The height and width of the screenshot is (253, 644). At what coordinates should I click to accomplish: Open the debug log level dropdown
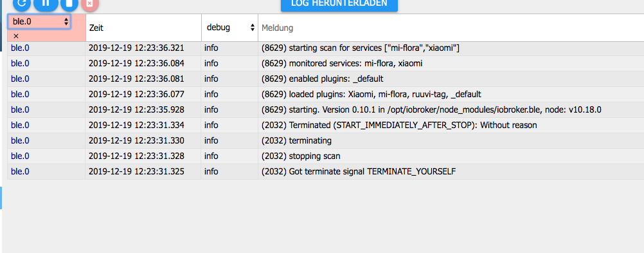[229, 28]
